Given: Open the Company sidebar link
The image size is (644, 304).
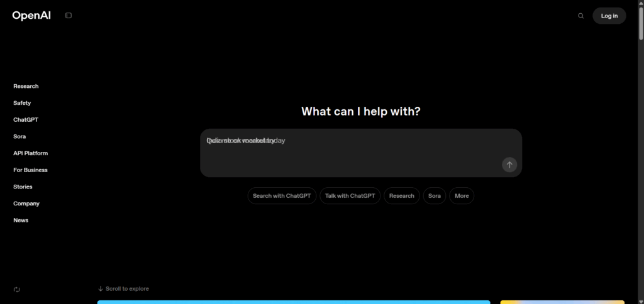Looking at the screenshot, I should [26, 204].
